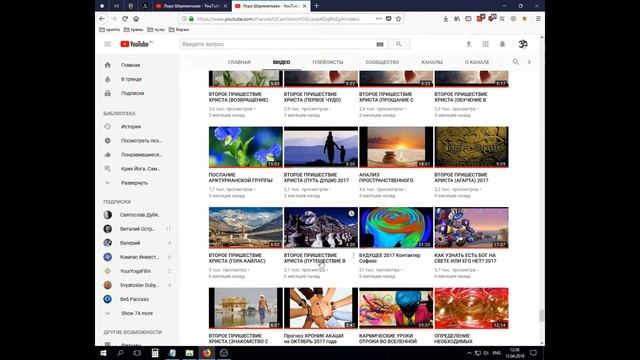Open Виталий Остр... subscription channel

[138, 229]
